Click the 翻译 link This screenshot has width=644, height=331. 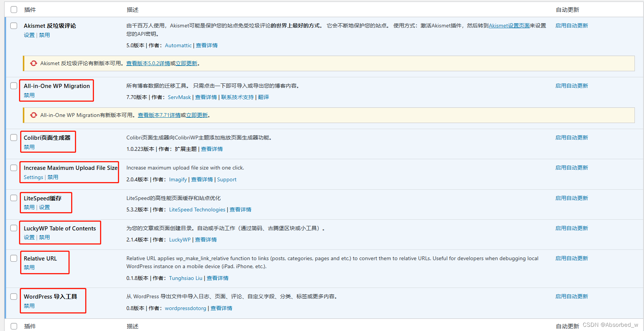pyautogui.click(x=264, y=97)
